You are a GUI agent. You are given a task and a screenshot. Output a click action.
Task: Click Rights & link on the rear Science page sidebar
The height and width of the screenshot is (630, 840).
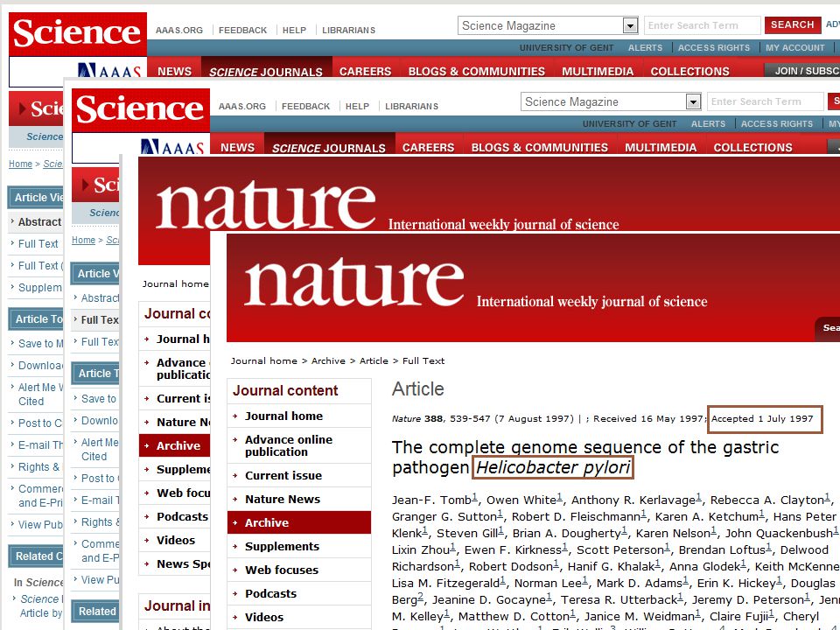39,467
